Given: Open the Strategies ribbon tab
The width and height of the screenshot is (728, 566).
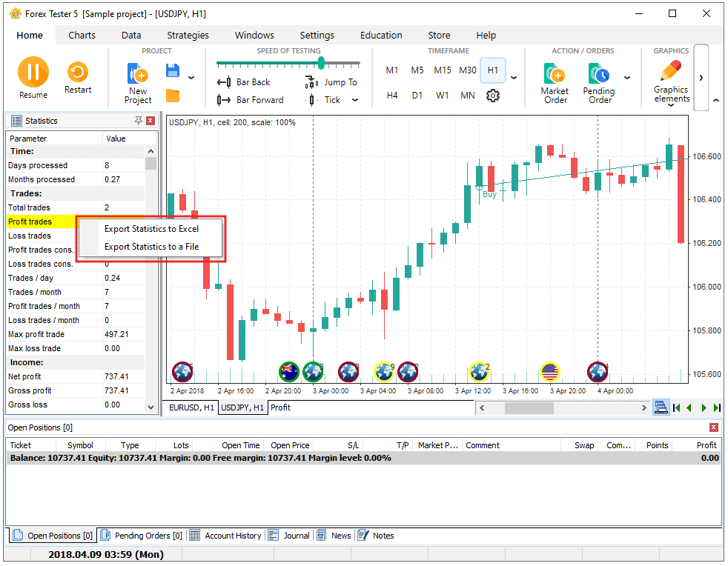Looking at the screenshot, I should point(188,35).
